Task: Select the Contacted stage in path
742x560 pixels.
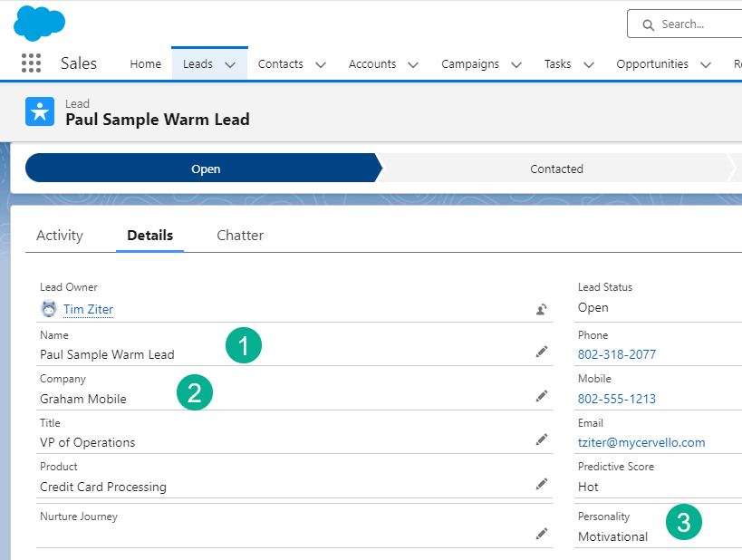Action: (x=556, y=169)
